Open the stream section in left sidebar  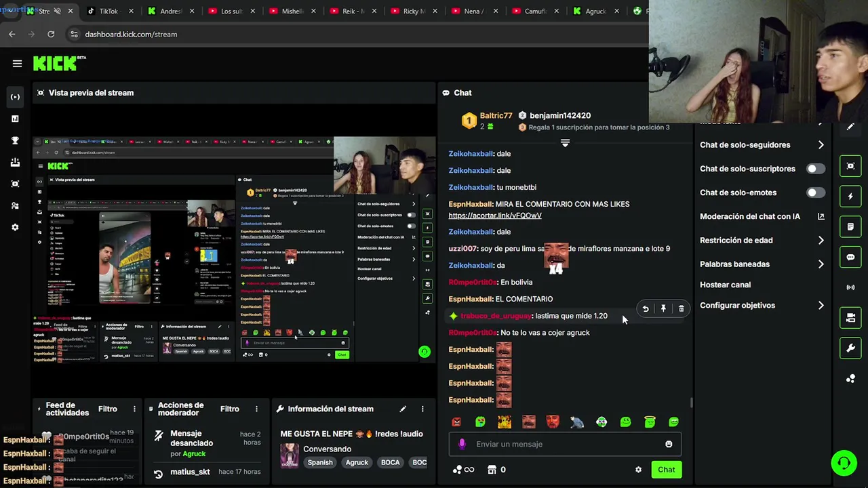click(15, 97)
